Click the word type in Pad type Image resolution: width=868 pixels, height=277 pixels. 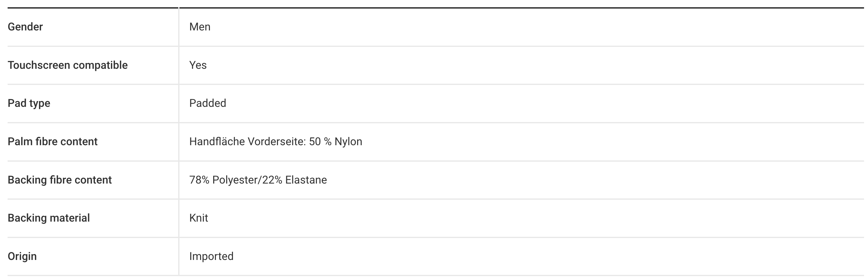pos(40,103)
